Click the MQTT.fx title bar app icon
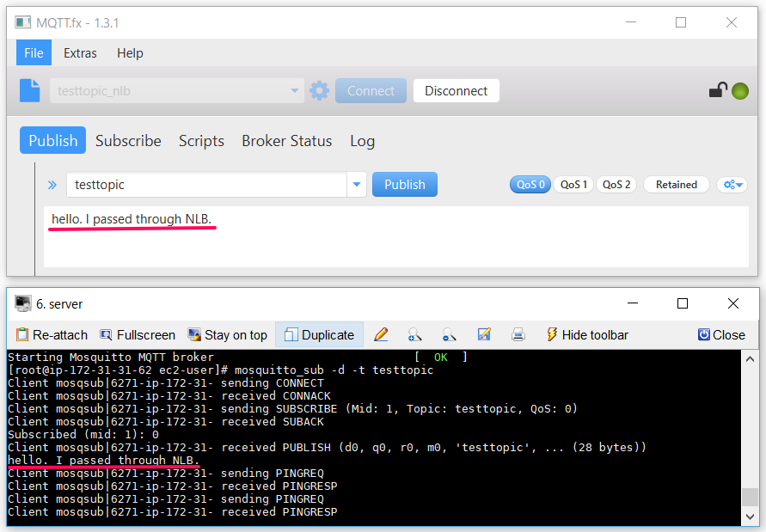The image size is (766, 532). tap(22, 22)
